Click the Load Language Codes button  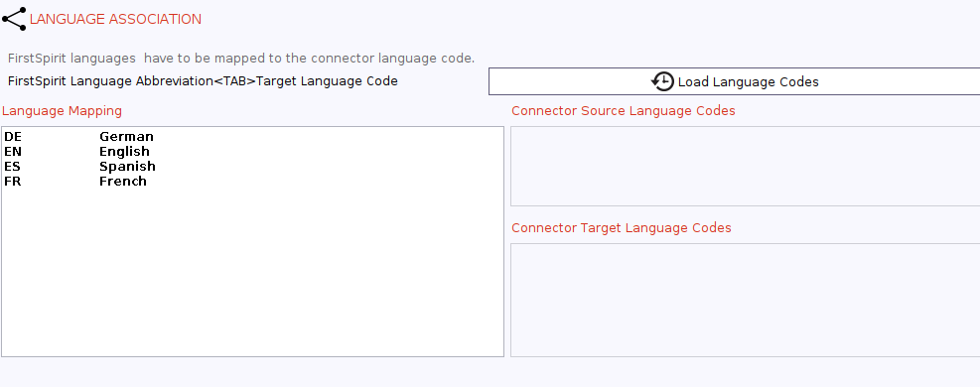coord(735,81)
